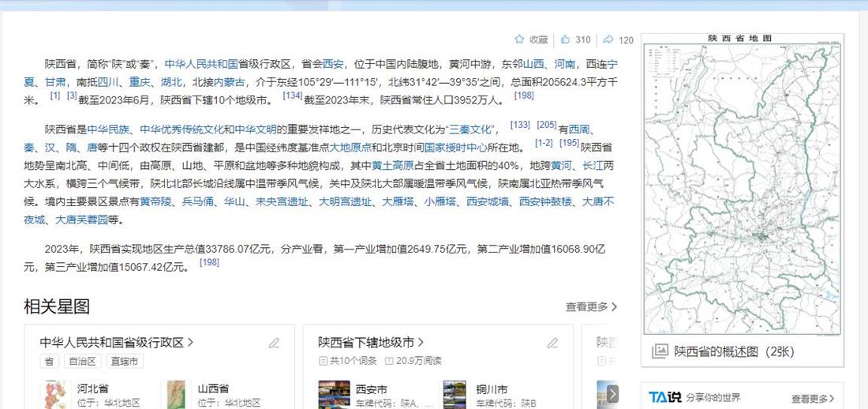
Task: Open 陕西省下辖地级市 heading chevron
Action: click(x=421, y=343)
